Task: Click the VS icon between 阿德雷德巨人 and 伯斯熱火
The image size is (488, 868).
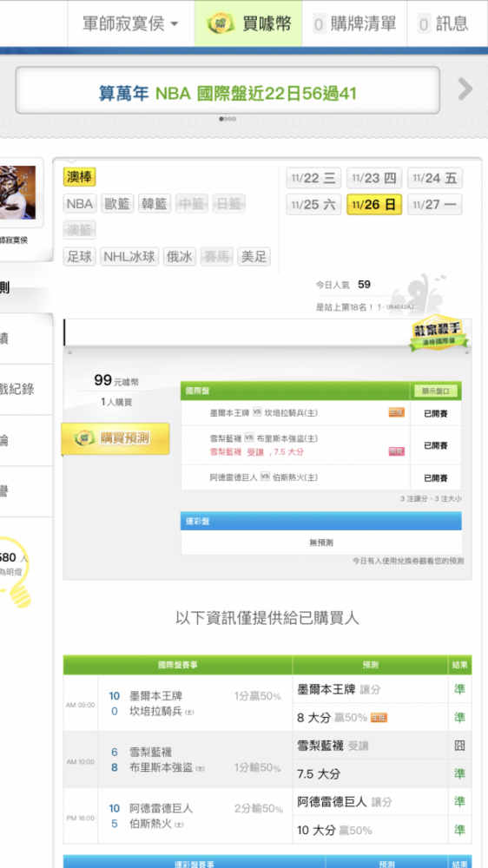Action: pos(265,477)
